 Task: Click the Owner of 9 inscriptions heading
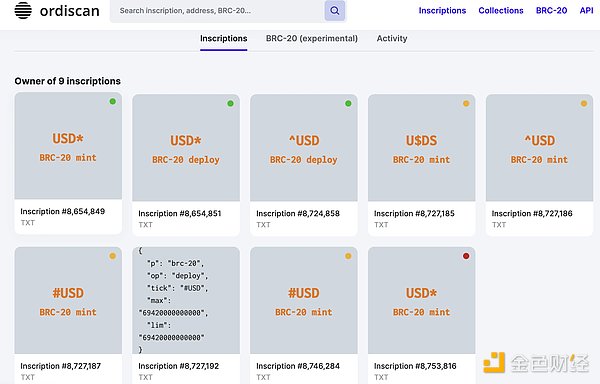coord(68,81)
